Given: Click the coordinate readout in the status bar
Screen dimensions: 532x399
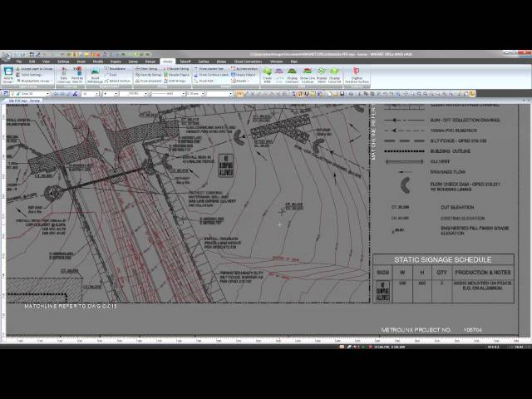Looking at the screenshot, I should pyautogui.click(x=390, y=347).
